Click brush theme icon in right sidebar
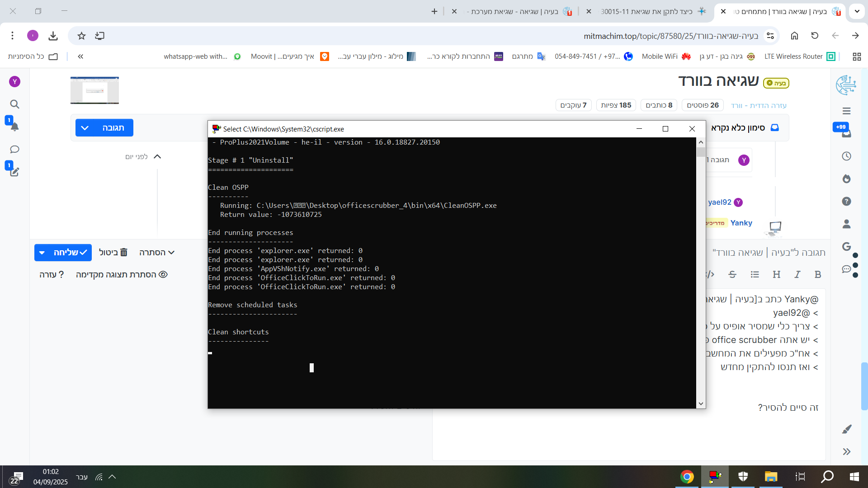Viewport: 868px width, 488px height. point(846,429)
